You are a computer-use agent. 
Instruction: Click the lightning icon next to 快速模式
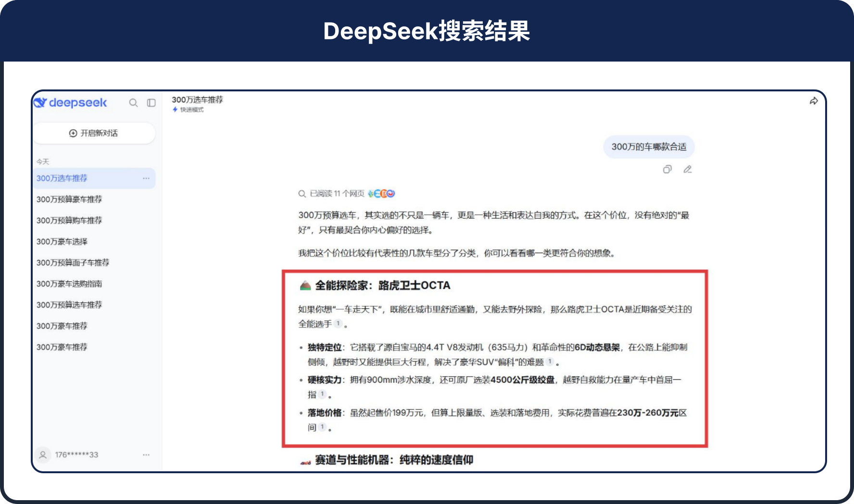click(175, 110)
